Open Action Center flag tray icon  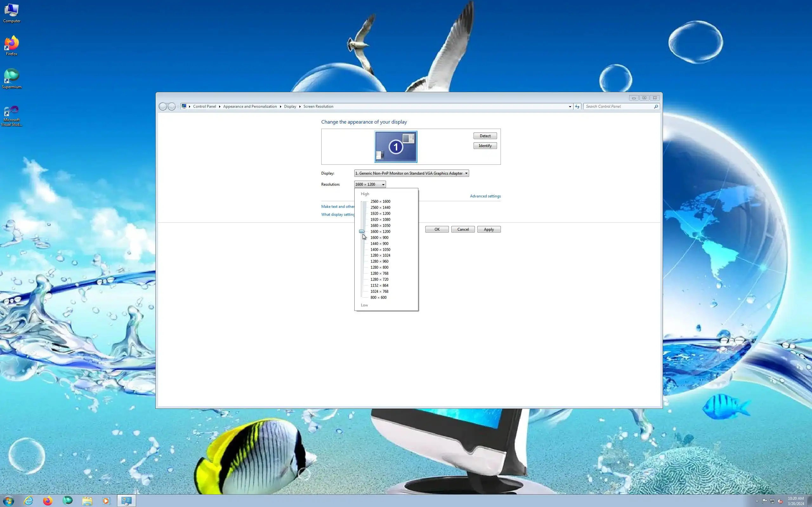tap(764, 501)
